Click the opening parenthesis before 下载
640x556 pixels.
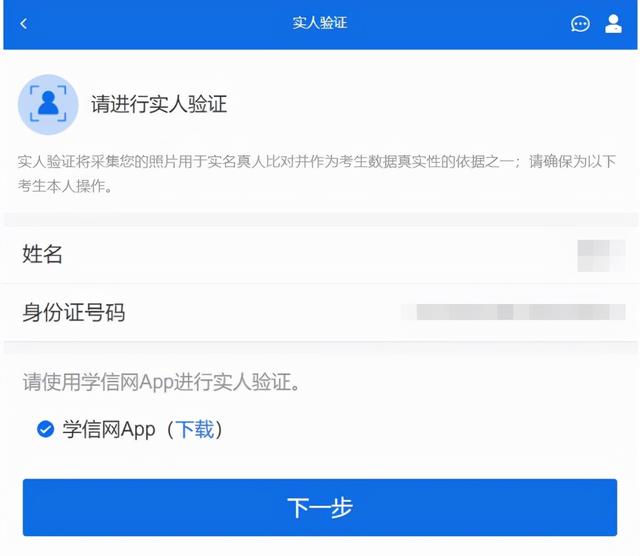(x=170, y=429)
